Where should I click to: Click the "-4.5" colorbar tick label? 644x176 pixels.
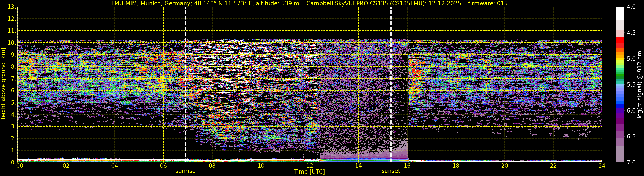click(x=630, y=33)
